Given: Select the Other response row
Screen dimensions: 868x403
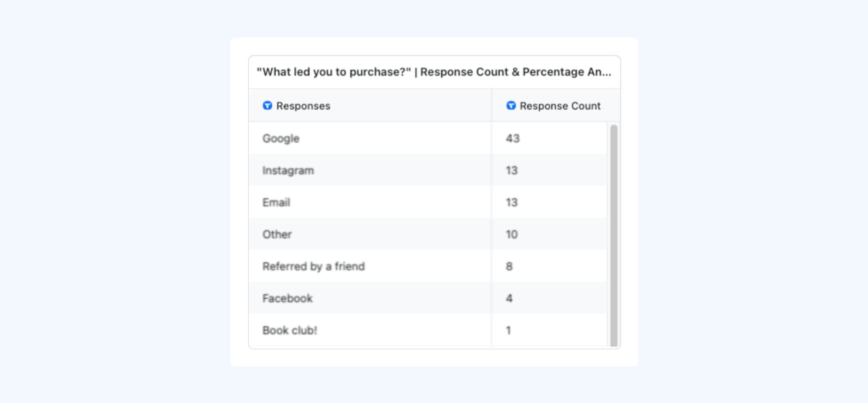Looking at the screenshot, I should click(428, 234).
